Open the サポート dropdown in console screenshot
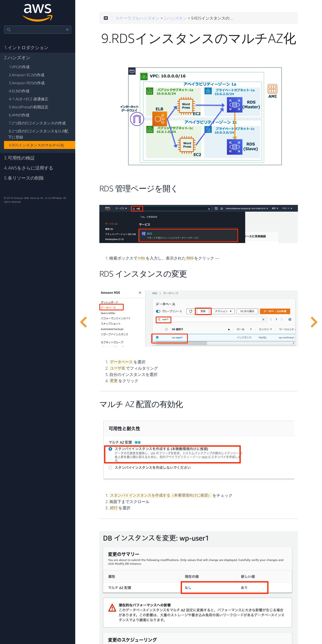The width and height of the screenshot is (322, 644). pos(287,208)
